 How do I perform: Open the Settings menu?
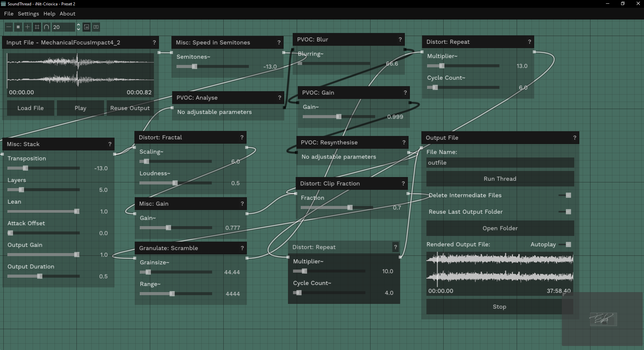[x=28, y=13]
